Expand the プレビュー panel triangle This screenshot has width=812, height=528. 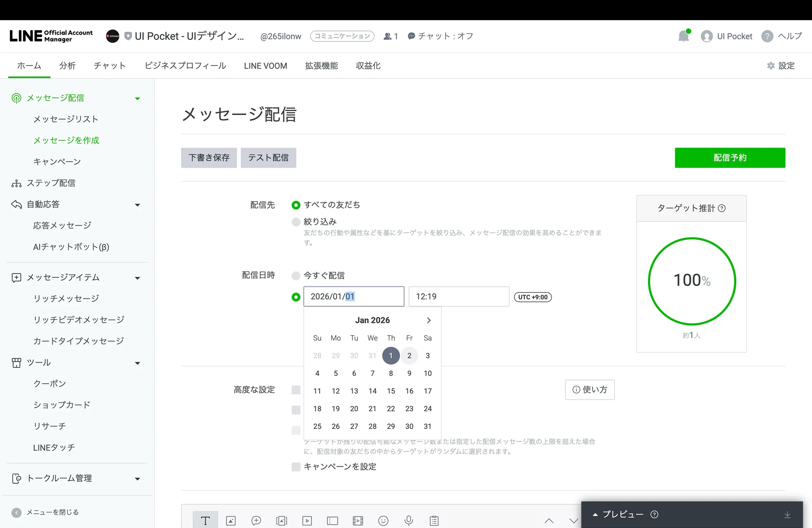[595, 514]
